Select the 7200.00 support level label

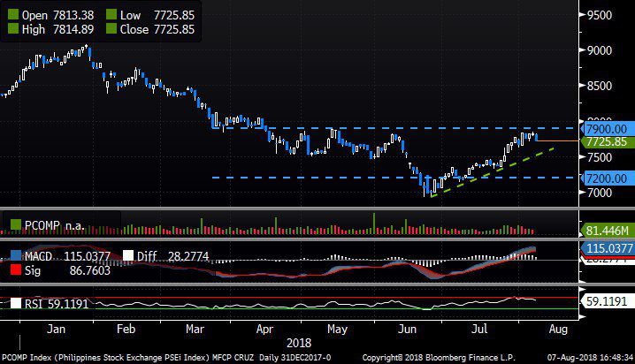coord(606,178)
